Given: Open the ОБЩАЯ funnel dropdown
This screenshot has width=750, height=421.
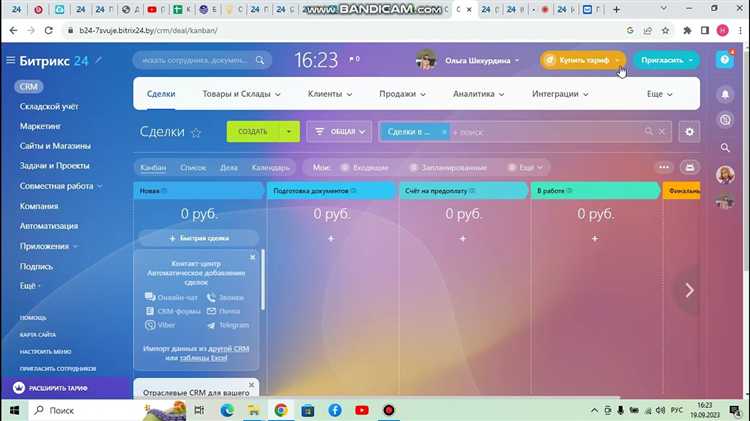Looking at the screenshot, I should [x=339, y=132].
